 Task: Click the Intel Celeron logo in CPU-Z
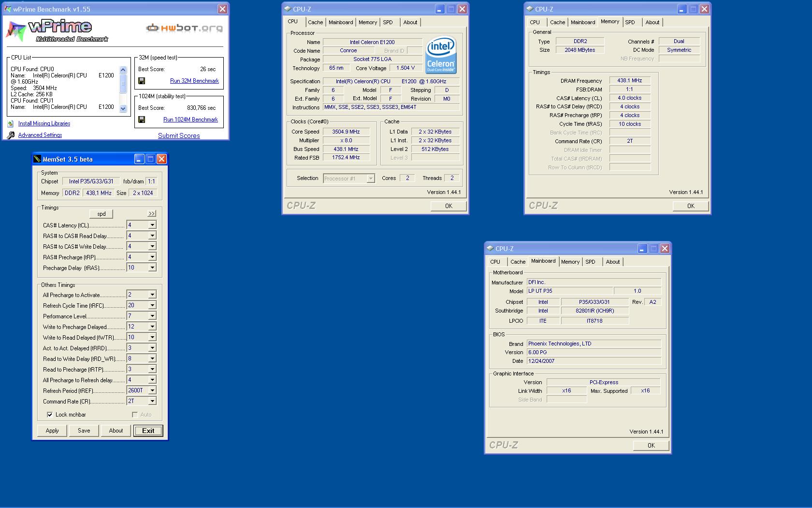tap(441, 56)
